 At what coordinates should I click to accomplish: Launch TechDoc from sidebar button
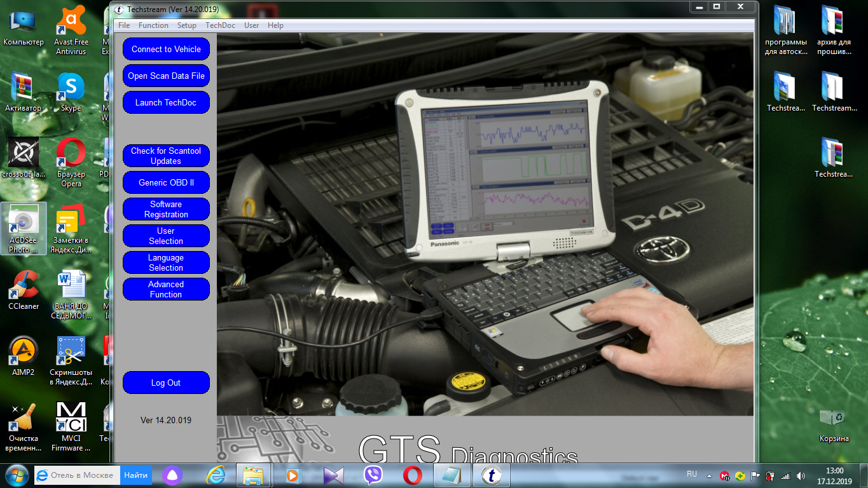coord(166,102)
